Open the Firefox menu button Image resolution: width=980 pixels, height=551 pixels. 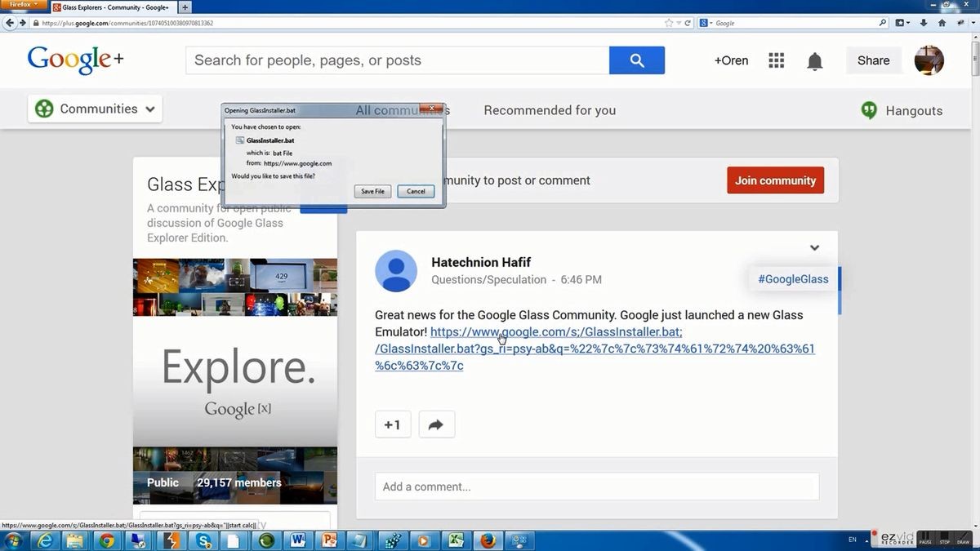24,5
